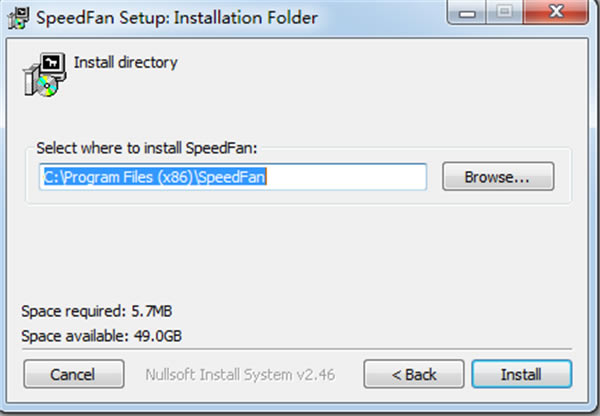Viewport: 600px width, 416px height.
Task: Click the grayed-out maximize button
Action: [x=504, y=12]
